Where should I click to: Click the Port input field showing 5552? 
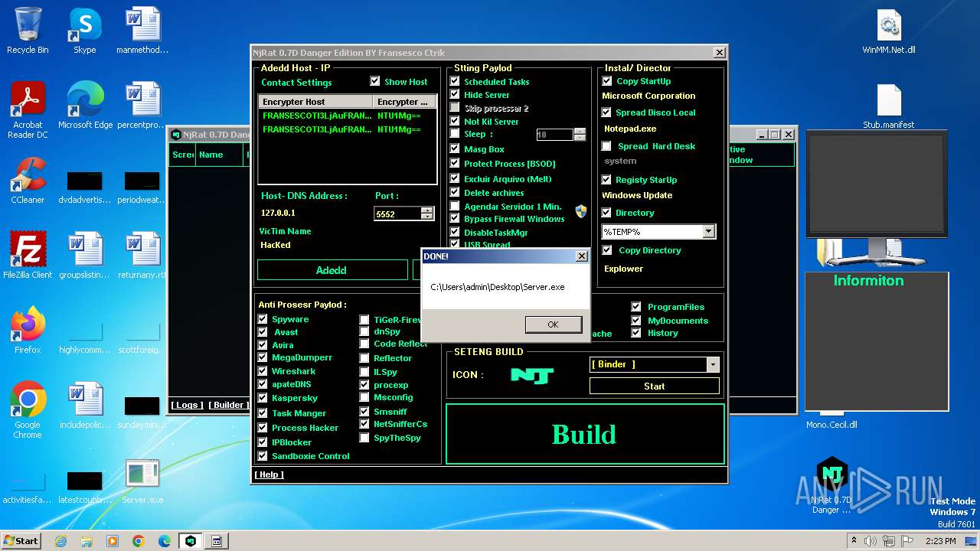[398, 214]
